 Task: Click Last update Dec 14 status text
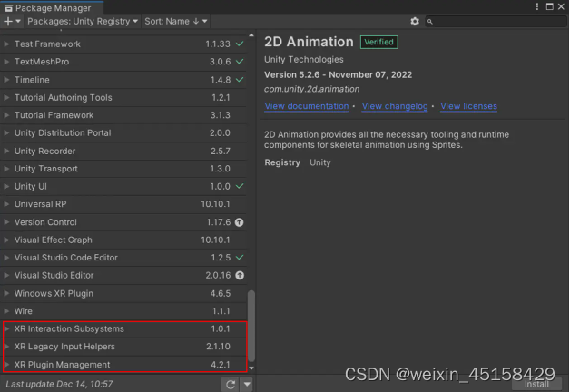click(x=59, y=384)
